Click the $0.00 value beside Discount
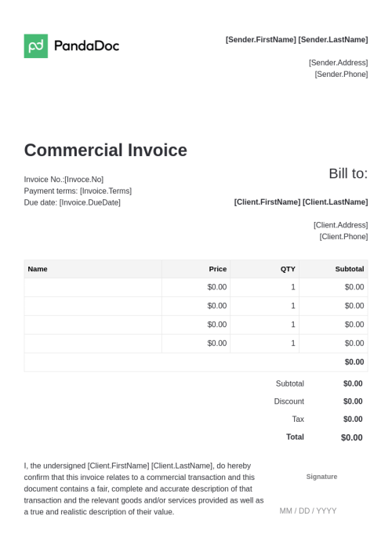The height and width of the screenshot is (552, 392). coord(353,401)
